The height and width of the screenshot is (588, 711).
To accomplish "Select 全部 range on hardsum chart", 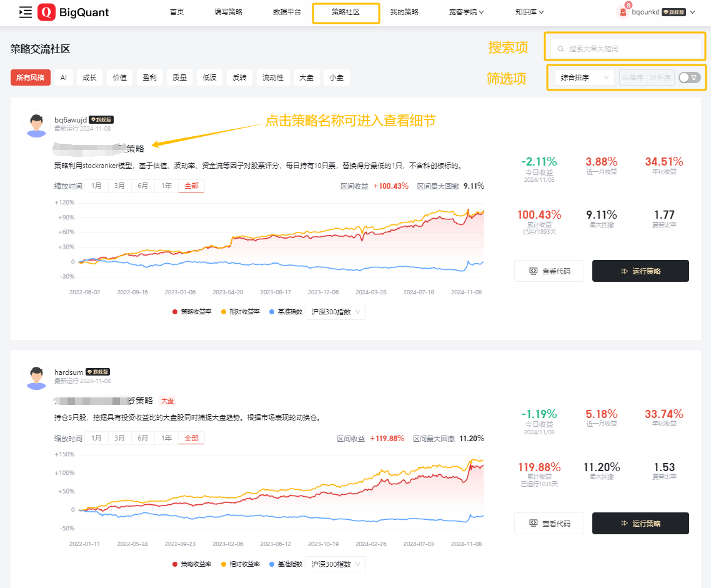I will tap(191, 438).
